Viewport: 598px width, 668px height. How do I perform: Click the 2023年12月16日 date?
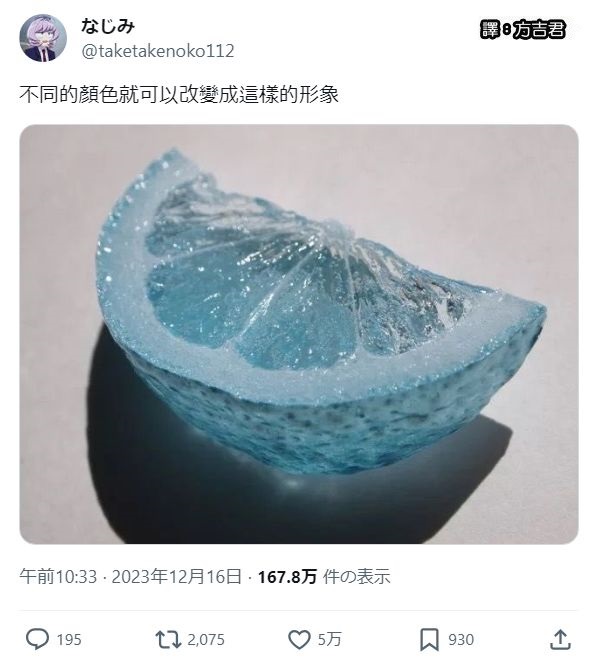176,577
